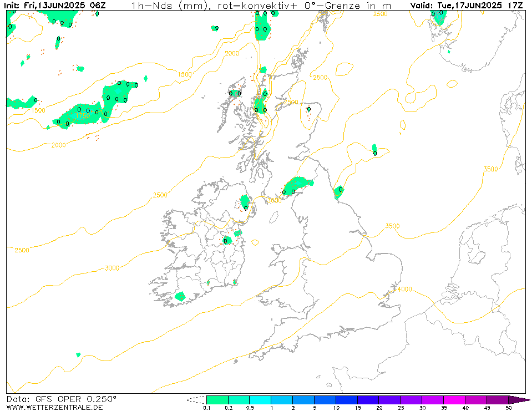Click the '0.1' legend scale value
The width and height of the screenshot is (532, 411).
pyautogui.click(x=206, y=408)
